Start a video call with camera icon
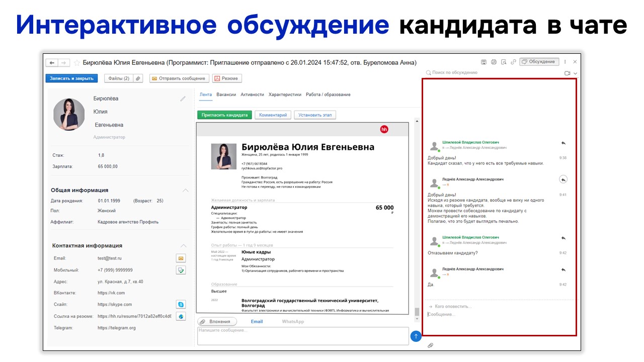 click(568, 73)
